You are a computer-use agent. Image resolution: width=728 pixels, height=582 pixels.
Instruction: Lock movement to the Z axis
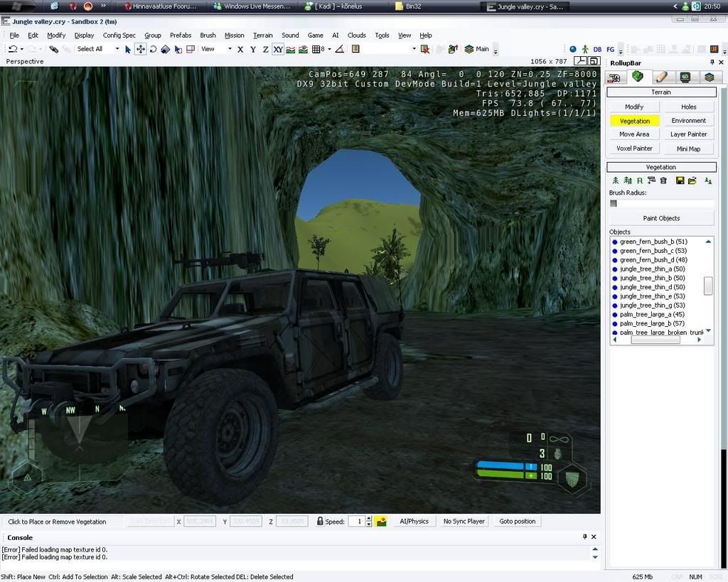tap(266, 49)
